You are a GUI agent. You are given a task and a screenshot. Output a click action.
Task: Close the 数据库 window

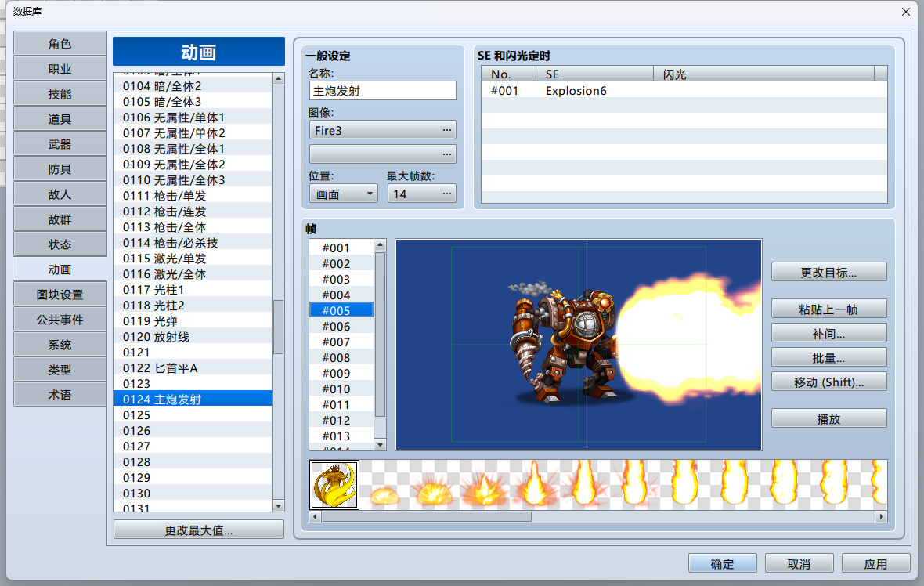(x=906, y=12)
